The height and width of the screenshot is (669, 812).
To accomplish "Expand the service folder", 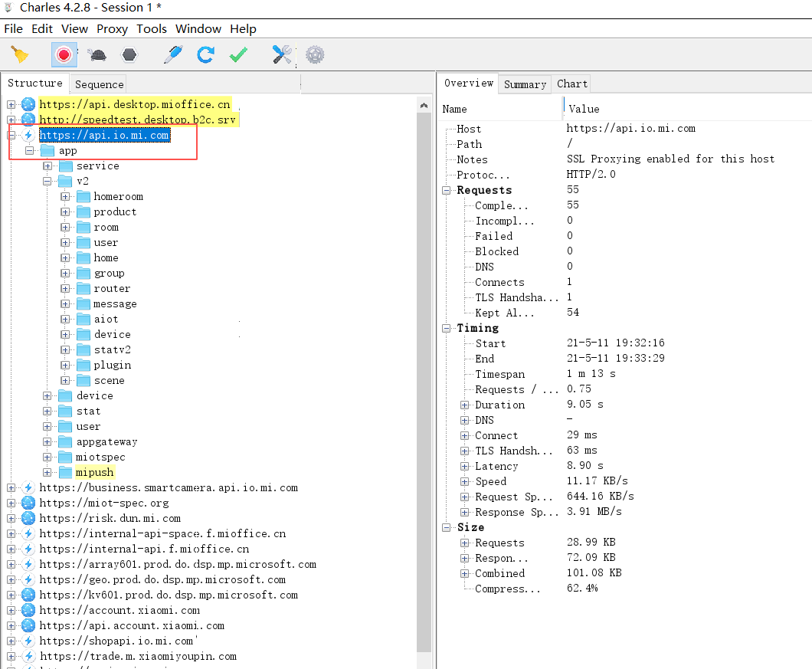I will coord(47,166).
